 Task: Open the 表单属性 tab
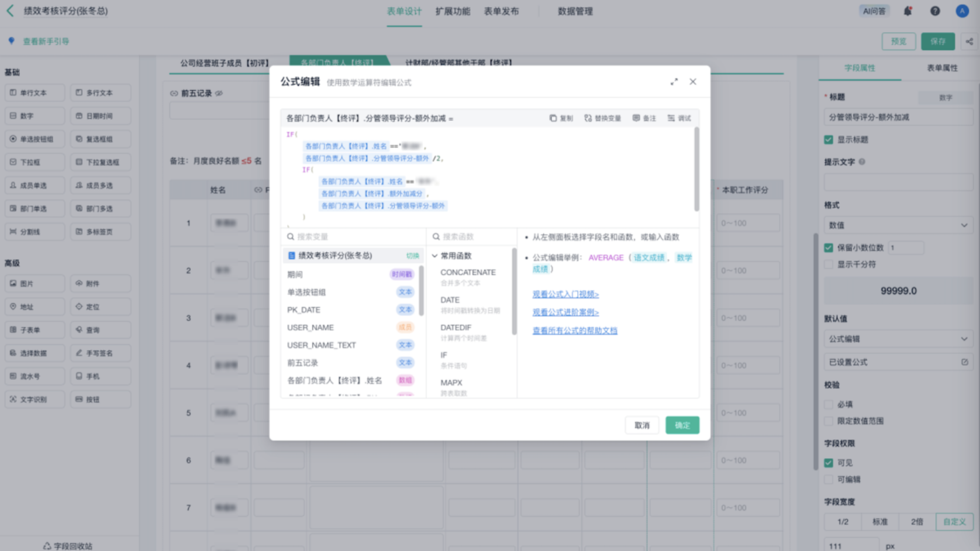pyautogui.click(x=942, y=68)
